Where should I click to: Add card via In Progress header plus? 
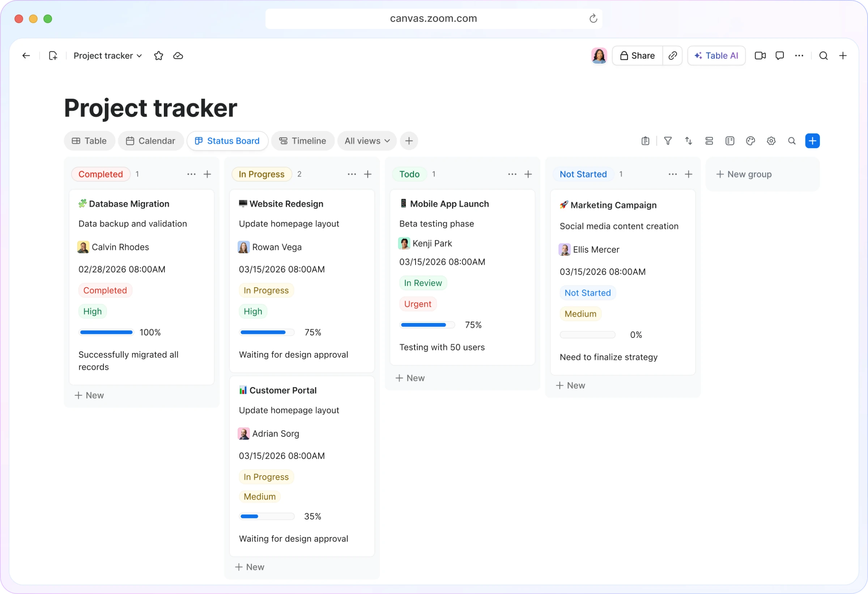point(368,174)
